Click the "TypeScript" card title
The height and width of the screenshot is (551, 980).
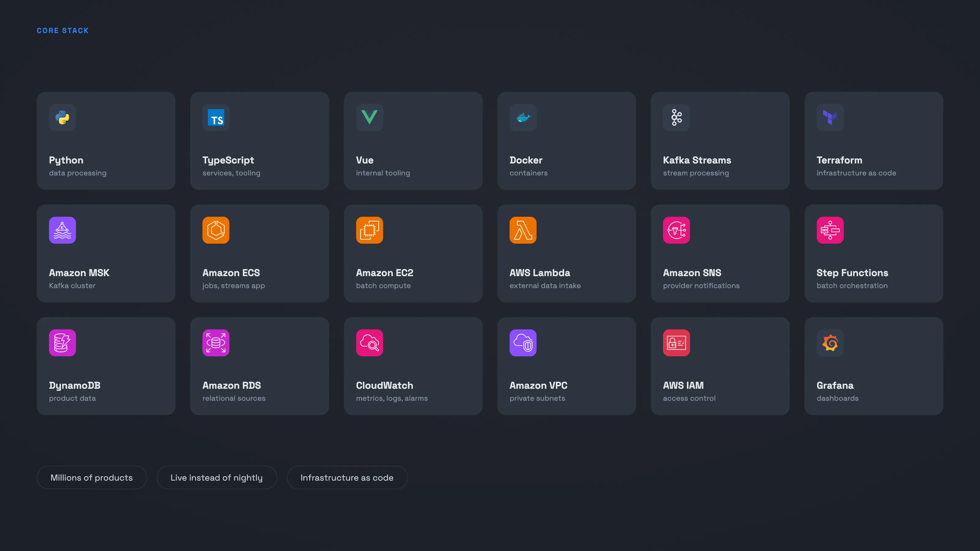[228, 160]
